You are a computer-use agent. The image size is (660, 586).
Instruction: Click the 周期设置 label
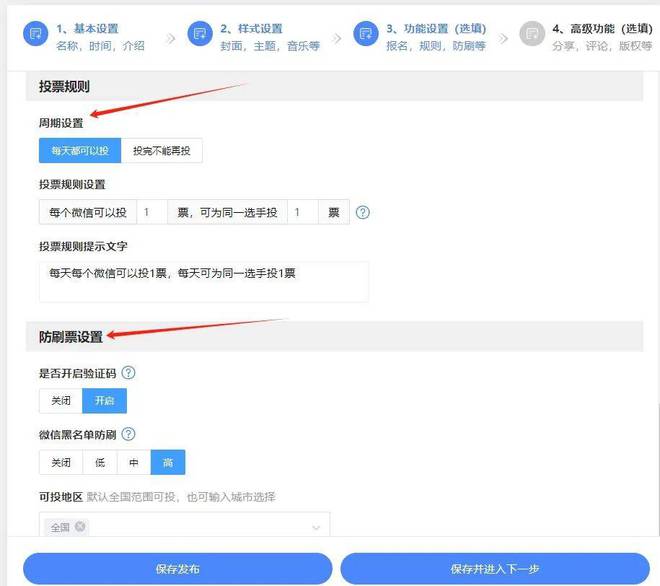click(61, 123)
